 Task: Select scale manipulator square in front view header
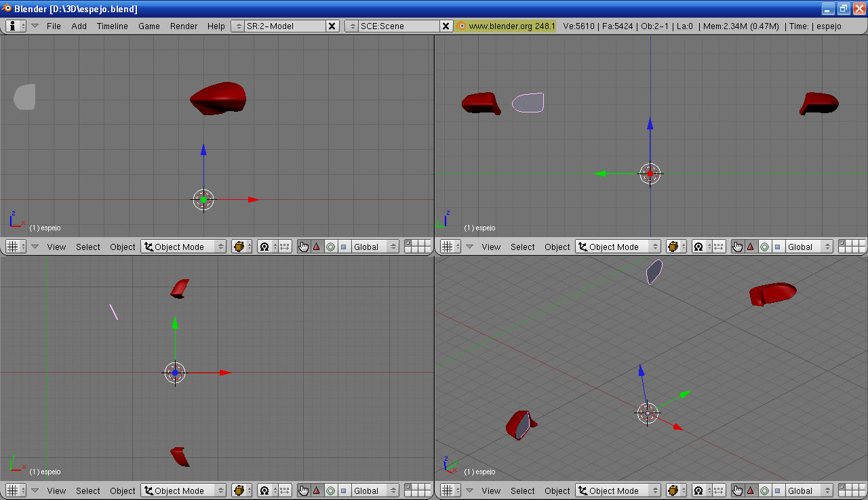click(x=343, y=247)
